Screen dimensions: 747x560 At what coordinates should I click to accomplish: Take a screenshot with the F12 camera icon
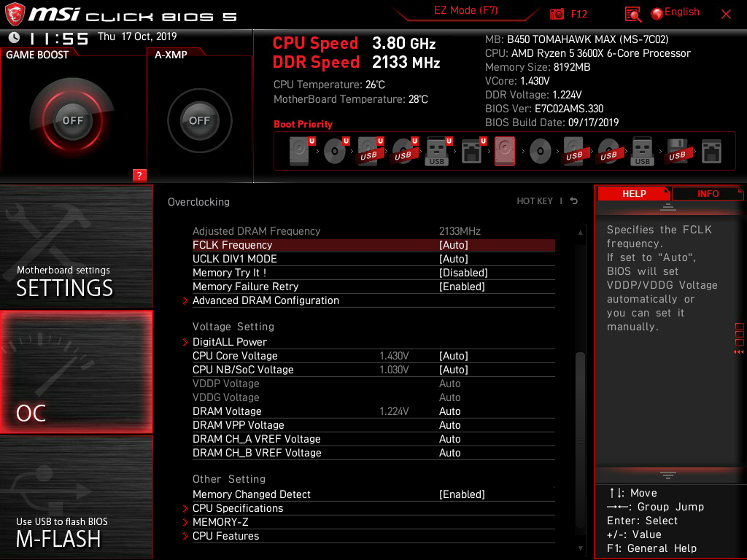pyautogui.click(x=557, y=14)
